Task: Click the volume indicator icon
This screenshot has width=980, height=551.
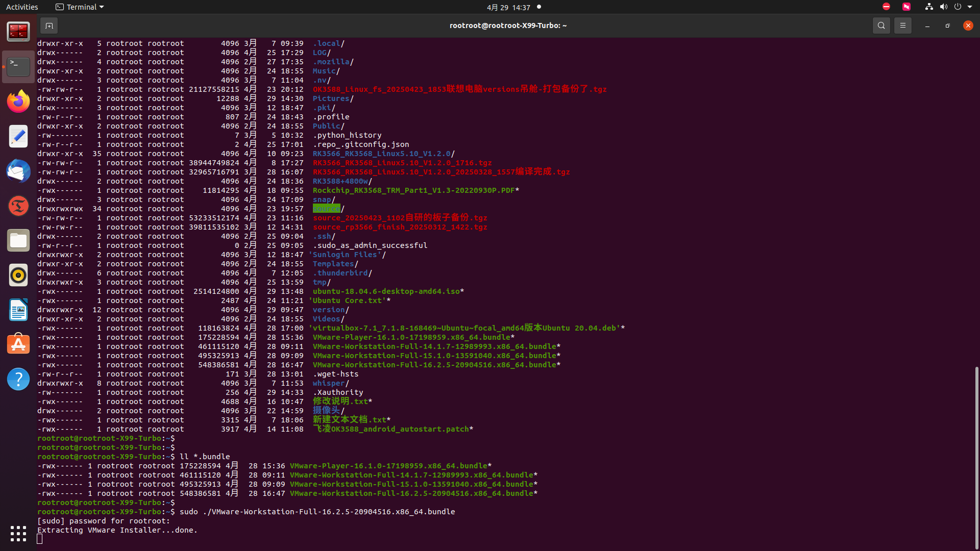Action: pyautogui.click(x=943, y=7)
